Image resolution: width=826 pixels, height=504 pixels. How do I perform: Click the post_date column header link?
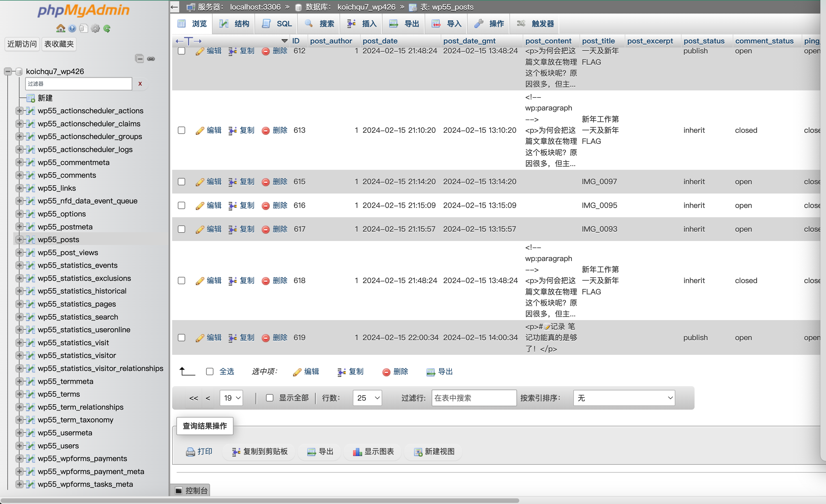pos(380,41)
